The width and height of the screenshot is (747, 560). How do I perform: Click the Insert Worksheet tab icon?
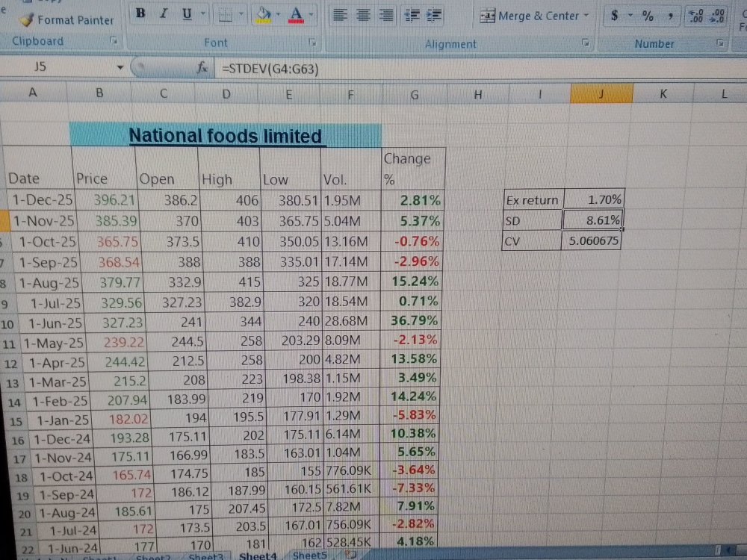tap(350, 555)
